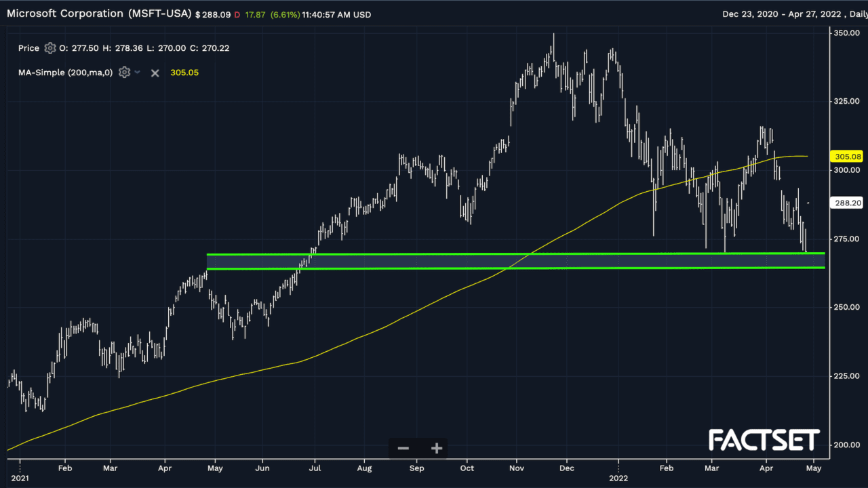Expand the MA-Simple dropdown chevron
Screen dimensions: 868x488
tap(138, 73)
